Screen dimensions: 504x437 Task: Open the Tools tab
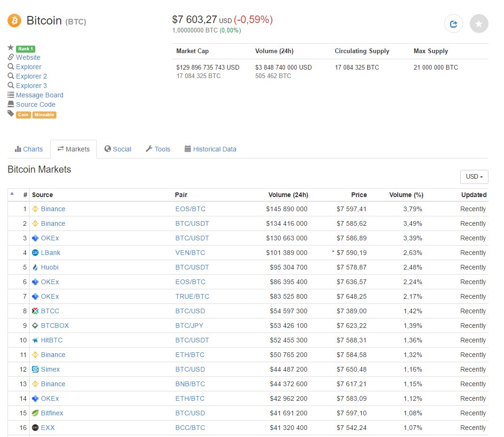[x=158, y=149]
